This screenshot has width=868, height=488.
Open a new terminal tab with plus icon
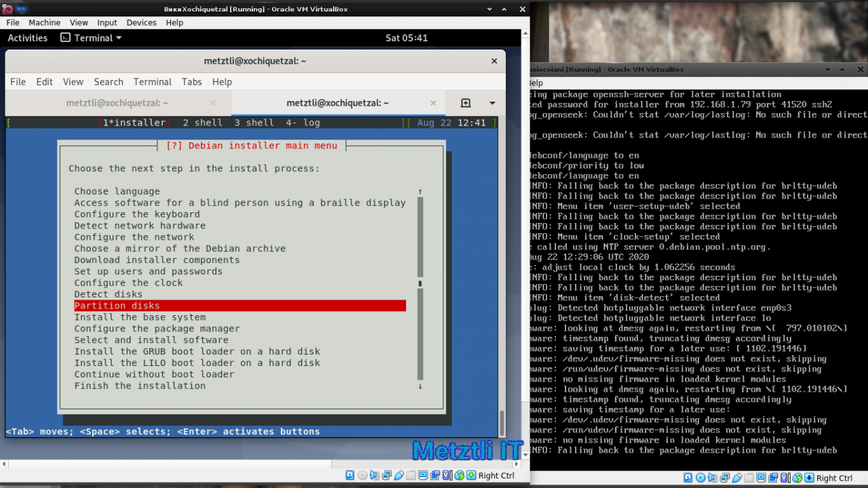pos(465,103)
